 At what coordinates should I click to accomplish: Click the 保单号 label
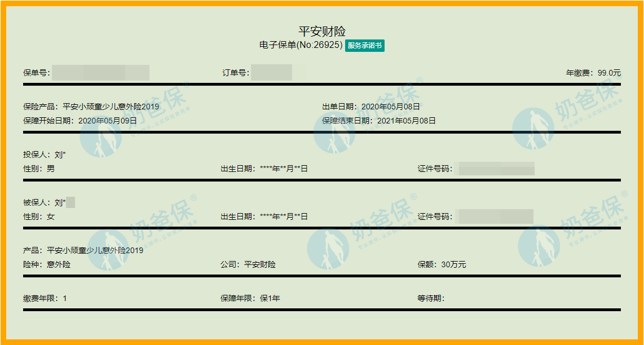coord(37,73)
